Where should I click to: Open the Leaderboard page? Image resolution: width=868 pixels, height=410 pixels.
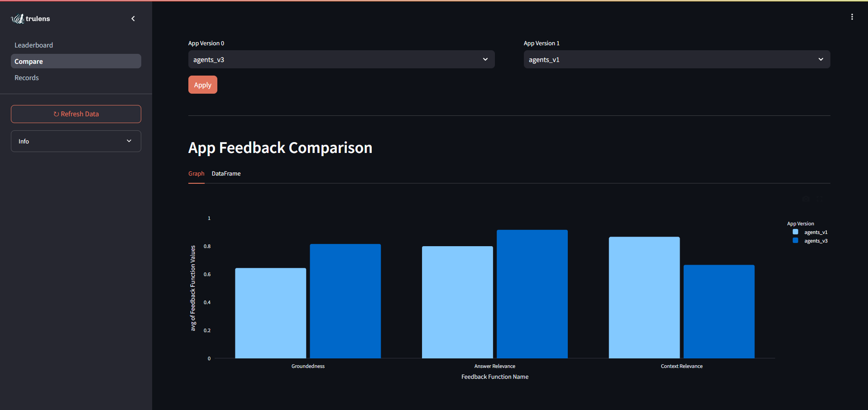pyautogui.click(x=76, y=45)
